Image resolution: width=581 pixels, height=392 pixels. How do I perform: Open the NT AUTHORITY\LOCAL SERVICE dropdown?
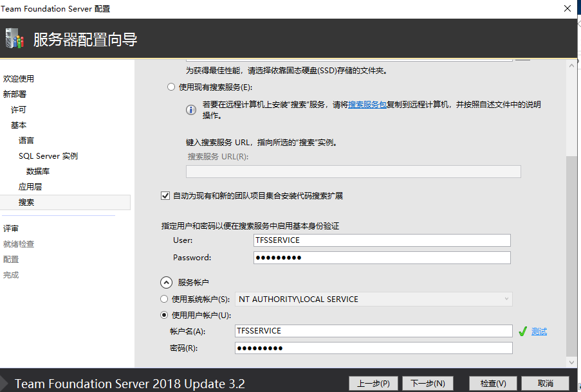coord(373,299)
